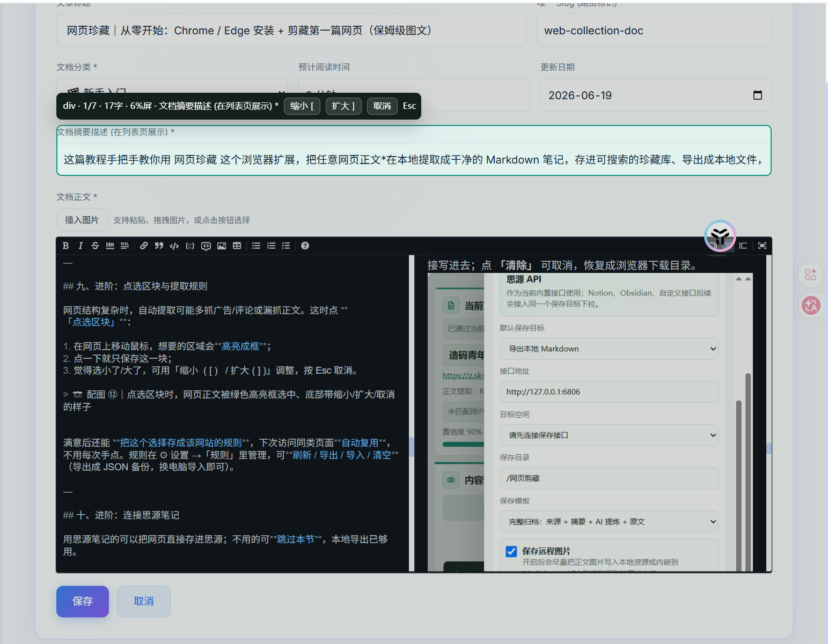Viewport: 828px width, 644px height.
Task: Insert an unordered bullet list
Action: (256, 246)
